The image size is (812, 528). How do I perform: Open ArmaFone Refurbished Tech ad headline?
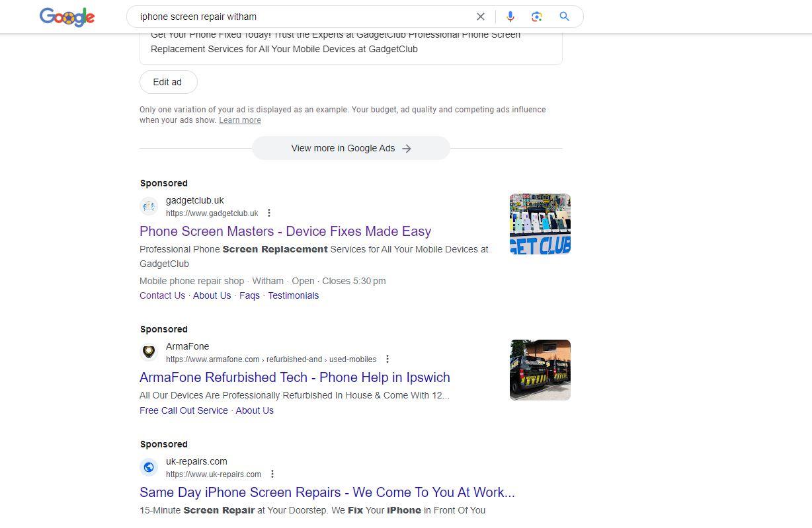295,377
